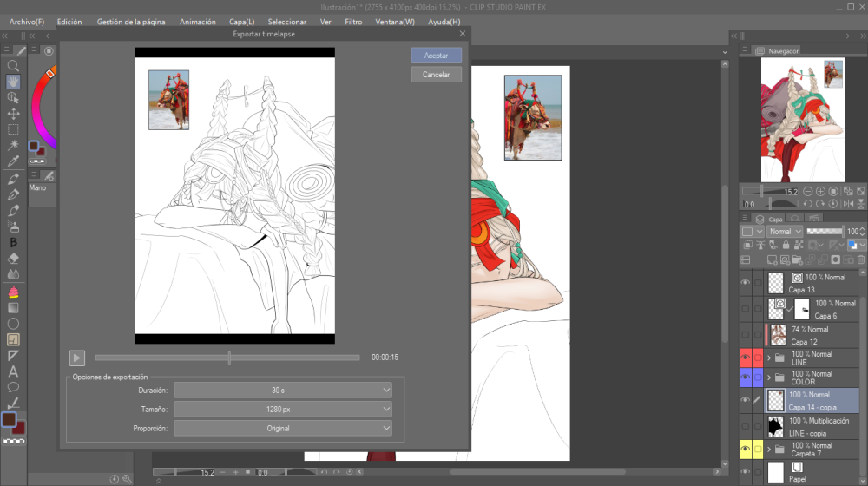The height and width of the screenshot is (486, 868).
Task: Expand the LINE layer folder
Action: point(769,358)
